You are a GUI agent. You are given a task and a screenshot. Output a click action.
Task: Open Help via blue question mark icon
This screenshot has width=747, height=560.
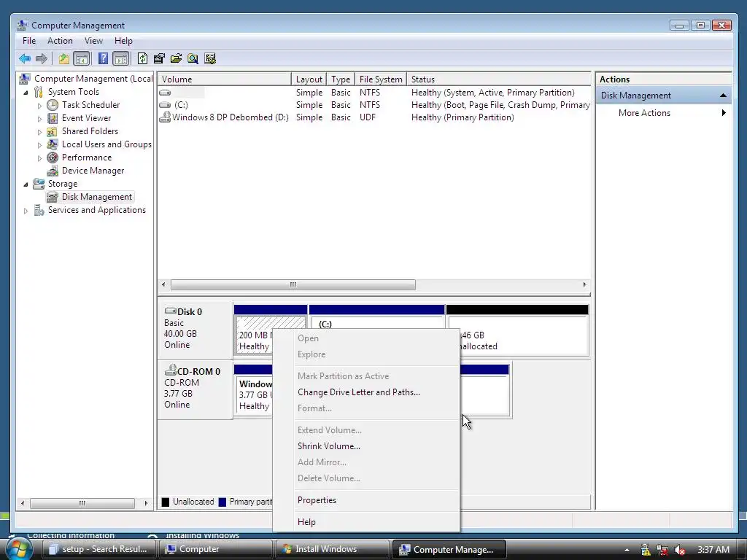[x=103, y=58]
